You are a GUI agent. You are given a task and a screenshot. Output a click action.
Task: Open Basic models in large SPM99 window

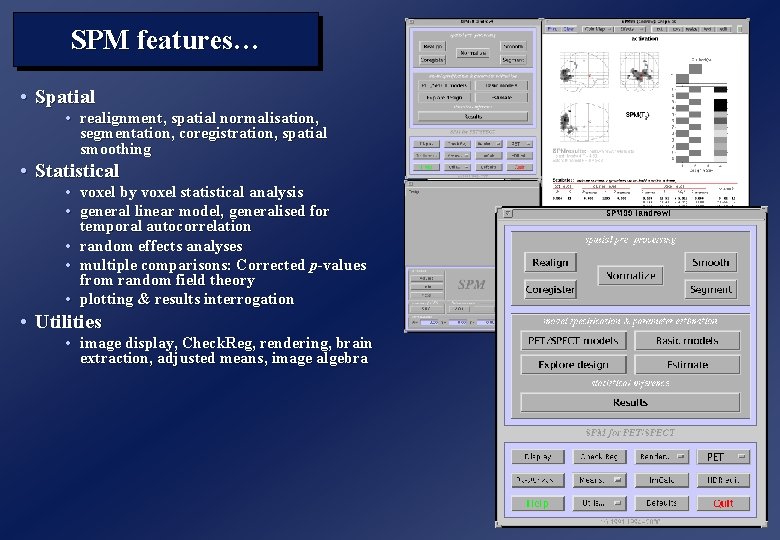pos(687,341)
